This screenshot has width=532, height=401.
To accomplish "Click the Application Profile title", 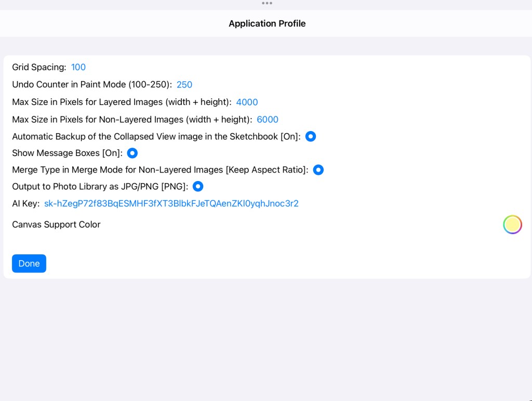I will (x=267, y=23).
